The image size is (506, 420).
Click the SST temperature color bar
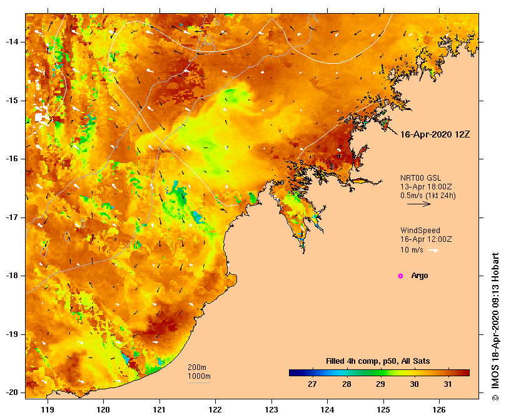pos(379,373)
